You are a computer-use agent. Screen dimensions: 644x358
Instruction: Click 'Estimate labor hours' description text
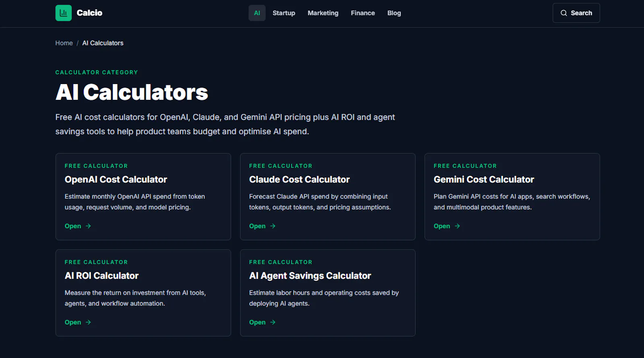324,298
